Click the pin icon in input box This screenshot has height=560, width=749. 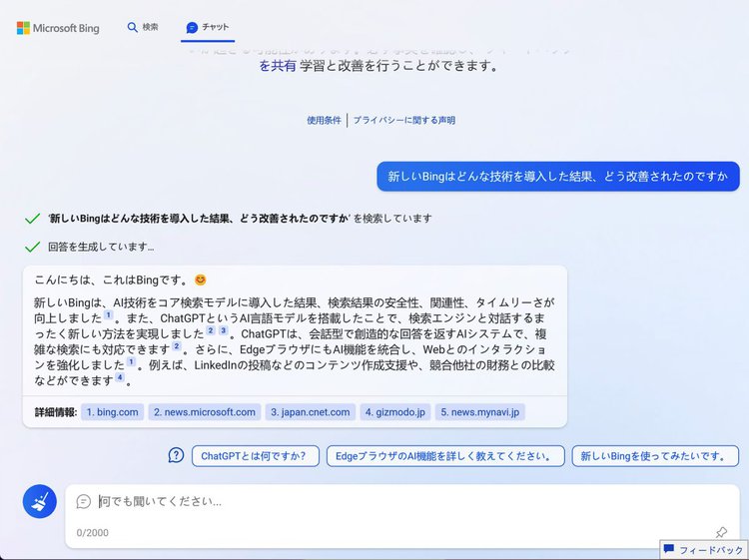point(721,532)
